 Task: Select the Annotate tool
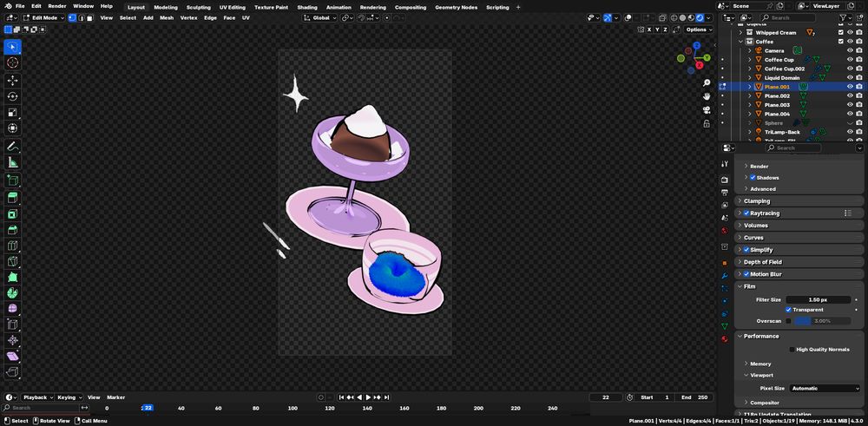point(12,146)
